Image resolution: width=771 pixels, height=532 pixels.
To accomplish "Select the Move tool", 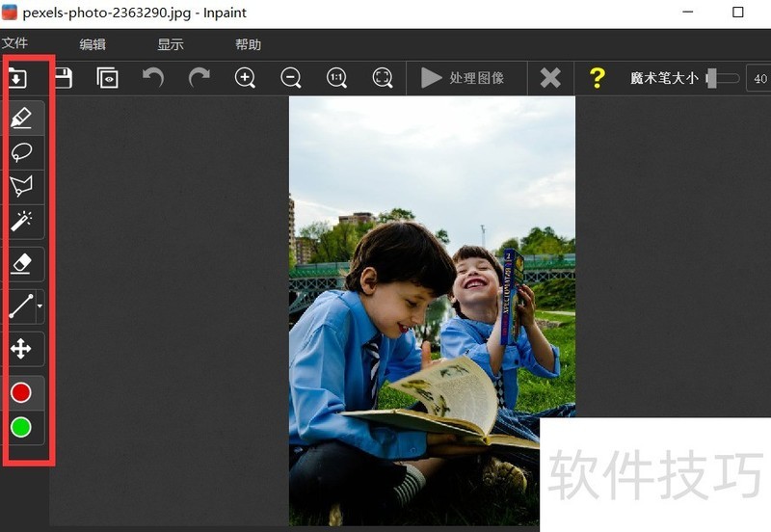I will (21, 349).
